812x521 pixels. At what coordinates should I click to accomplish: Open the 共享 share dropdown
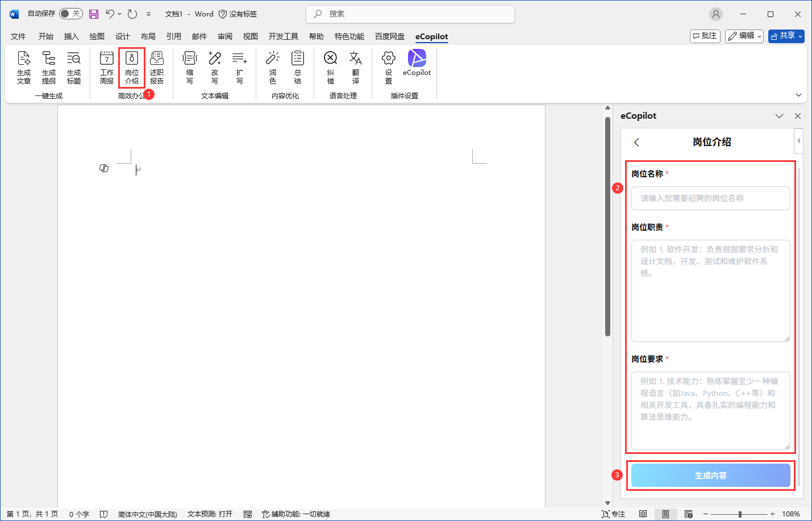786,36
